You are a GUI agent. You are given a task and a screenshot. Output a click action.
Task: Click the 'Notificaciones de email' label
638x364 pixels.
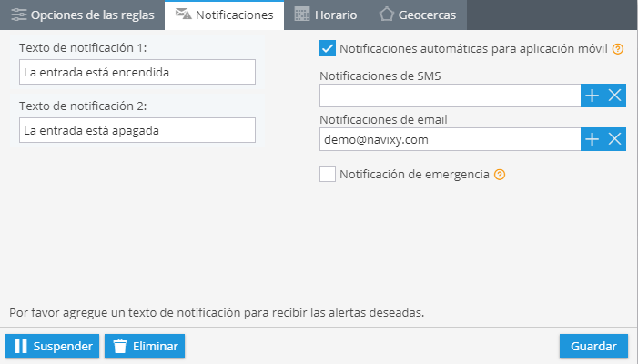383,119
